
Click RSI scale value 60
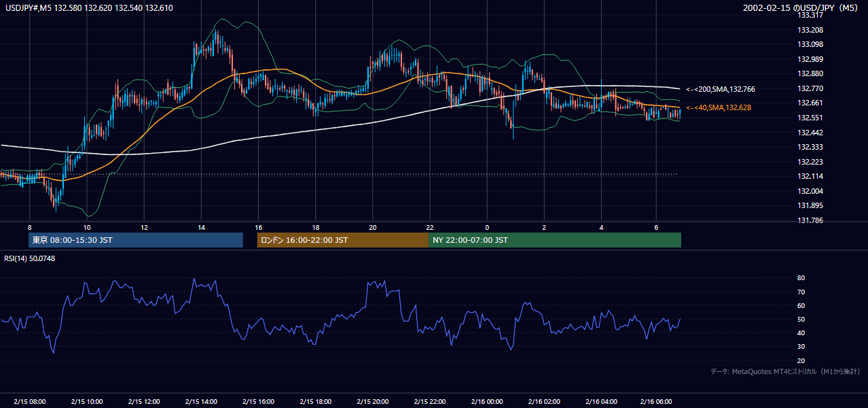pyautogui.click(x=801, y=305)
